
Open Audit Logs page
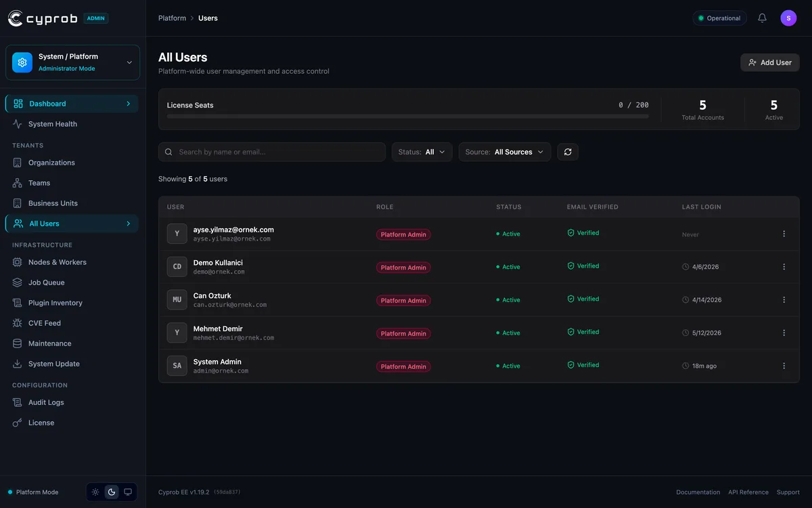tap(72, 402)
